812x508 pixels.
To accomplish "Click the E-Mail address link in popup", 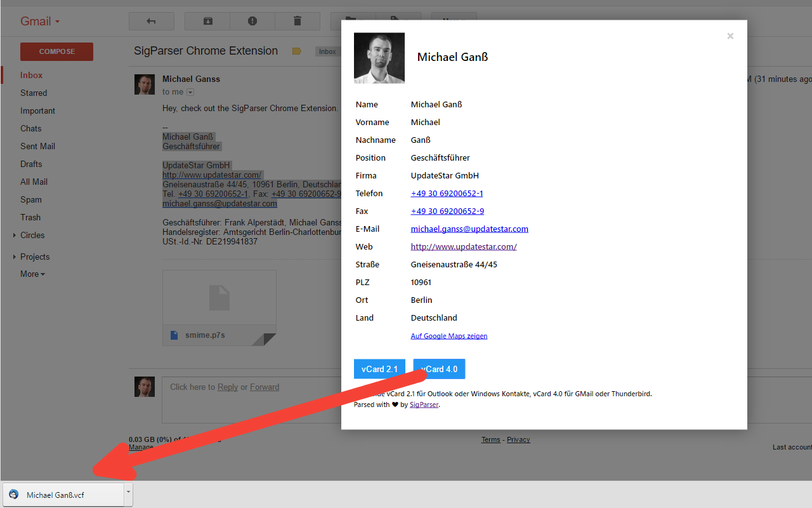I will pyautogui.click(x=469, y=229).
